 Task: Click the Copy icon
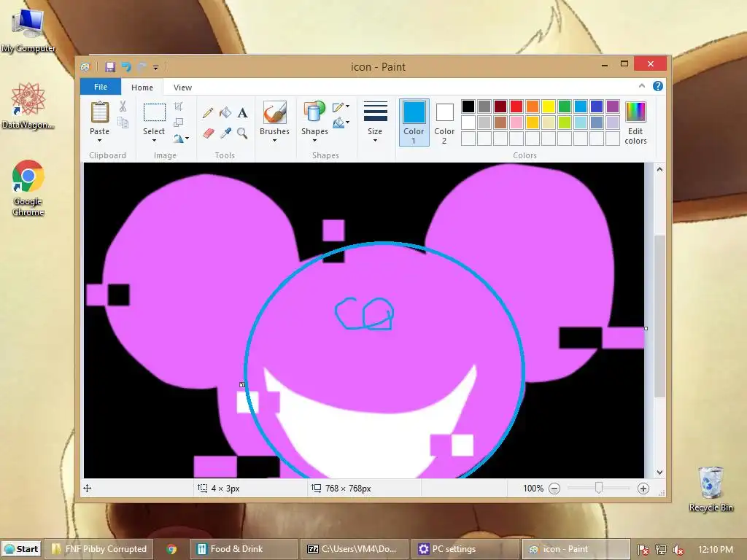[123, 122]
